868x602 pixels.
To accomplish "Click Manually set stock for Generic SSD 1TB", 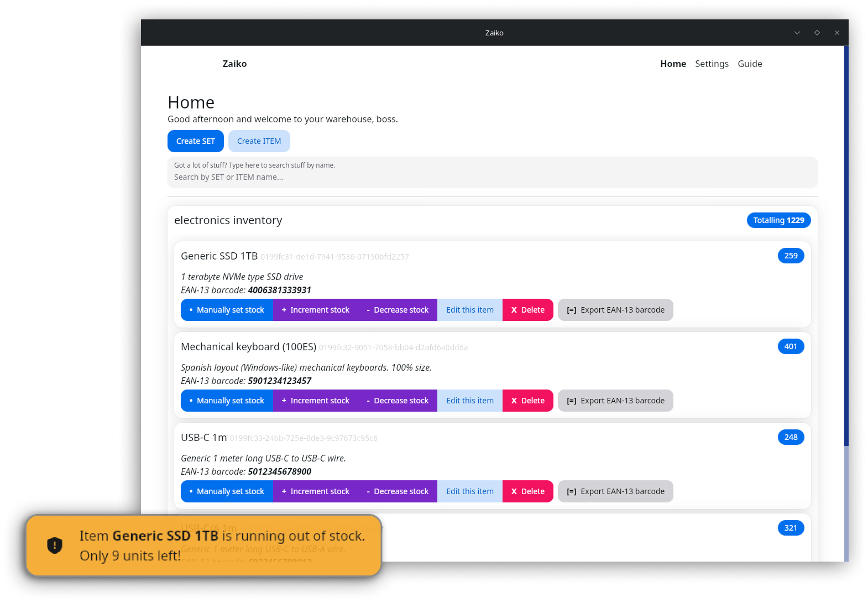I will pyautogui.click(x=227, y=310).
